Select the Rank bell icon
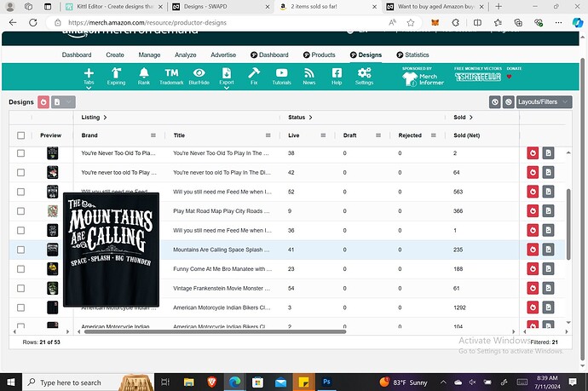This screenshot has height=391, width=588. click(144, 76)
